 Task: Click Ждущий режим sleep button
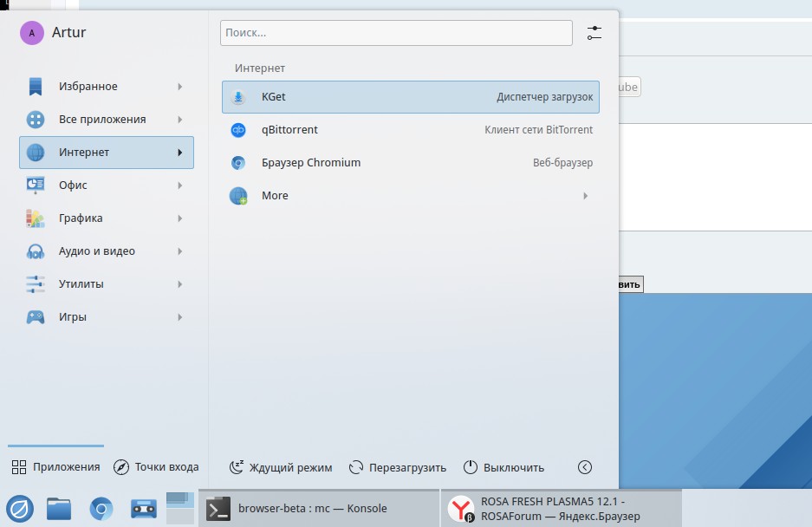coord(281,467)
